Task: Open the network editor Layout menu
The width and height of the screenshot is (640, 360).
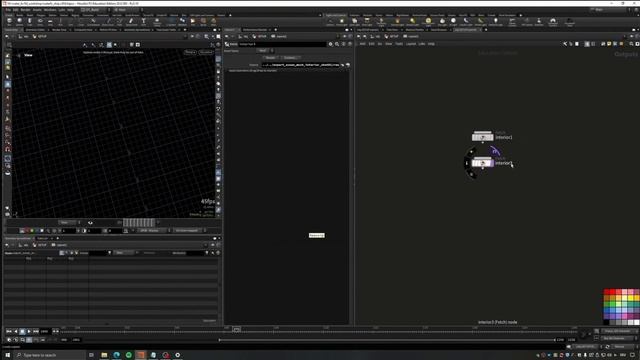Action: 411,44
